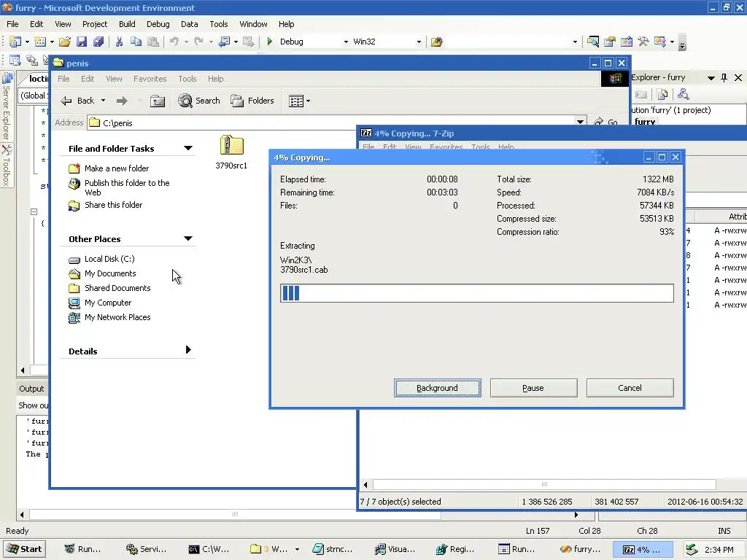
Task: Click the 2:34 PM system clock
Action: (719, 550)
